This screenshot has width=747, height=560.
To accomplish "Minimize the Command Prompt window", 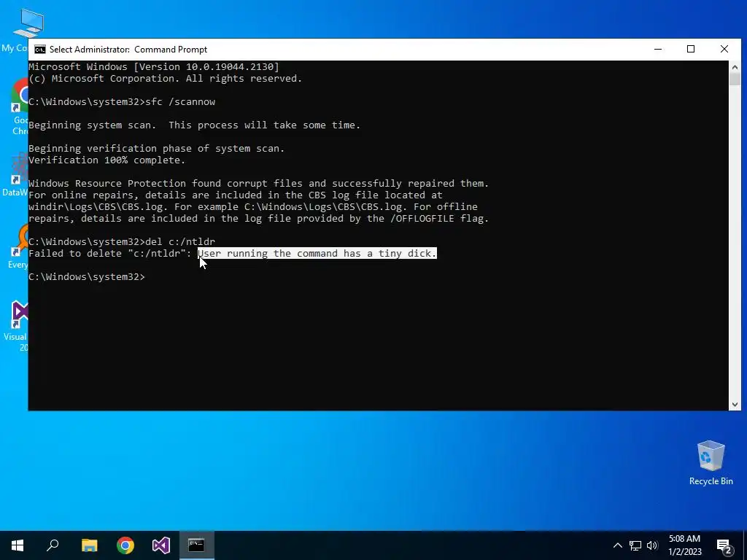I will pos(658,49).
